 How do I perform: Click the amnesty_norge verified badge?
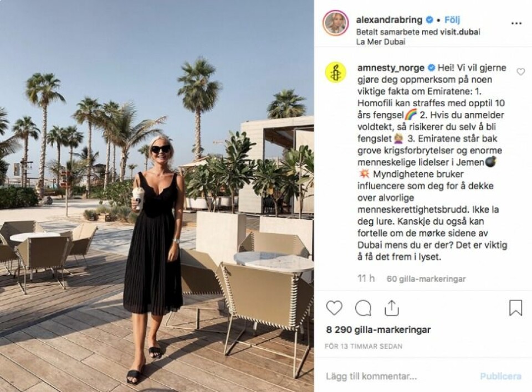click(x=431, y=68)
